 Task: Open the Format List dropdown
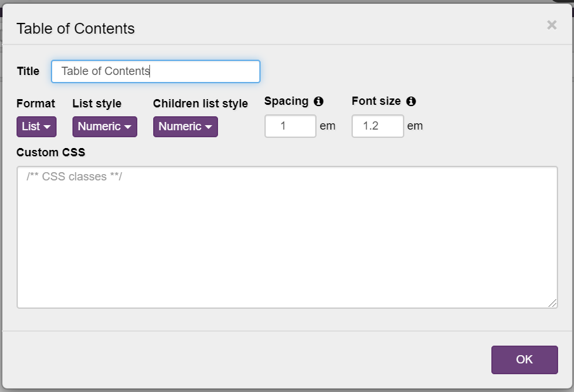(36, 126)
